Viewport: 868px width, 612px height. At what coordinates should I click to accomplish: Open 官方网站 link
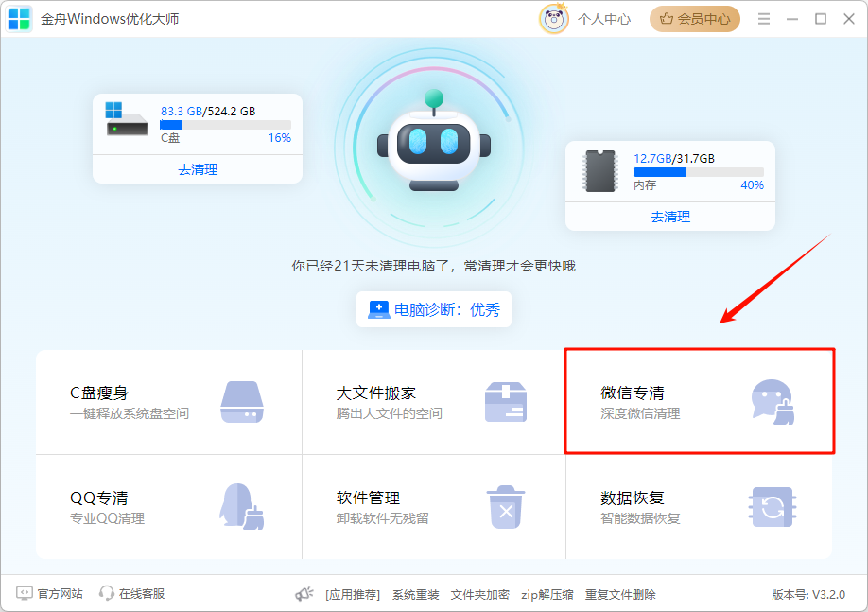coord(60,594)
